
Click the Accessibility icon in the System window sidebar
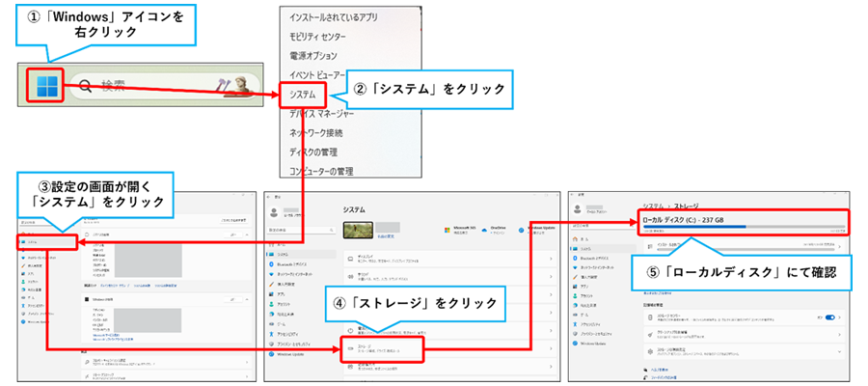point(271,334)
